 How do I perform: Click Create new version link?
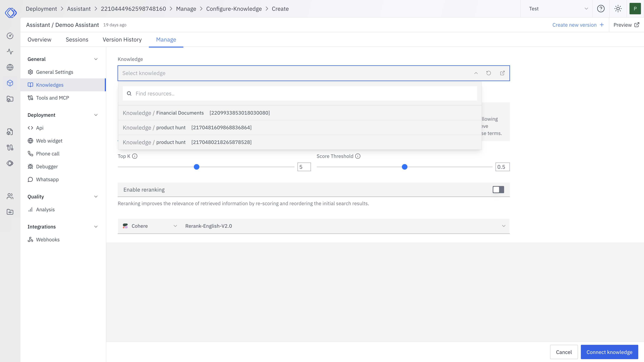[575, 25]
